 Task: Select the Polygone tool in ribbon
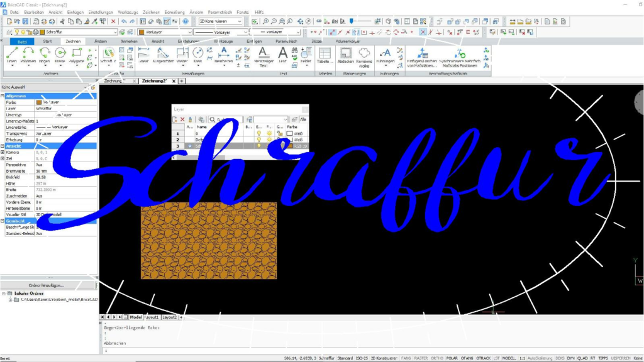coord(76,57)
